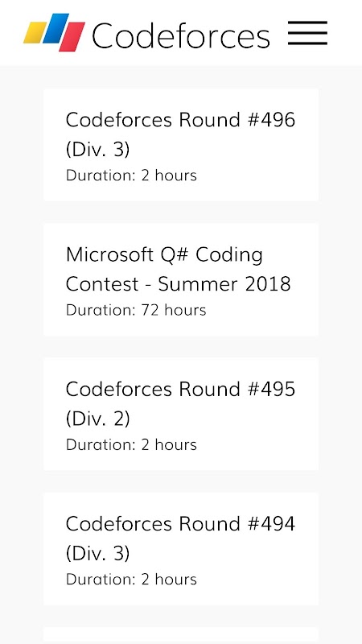Open Codeforces Round #496 (Div. 3) card

click(x=181, y=145)
